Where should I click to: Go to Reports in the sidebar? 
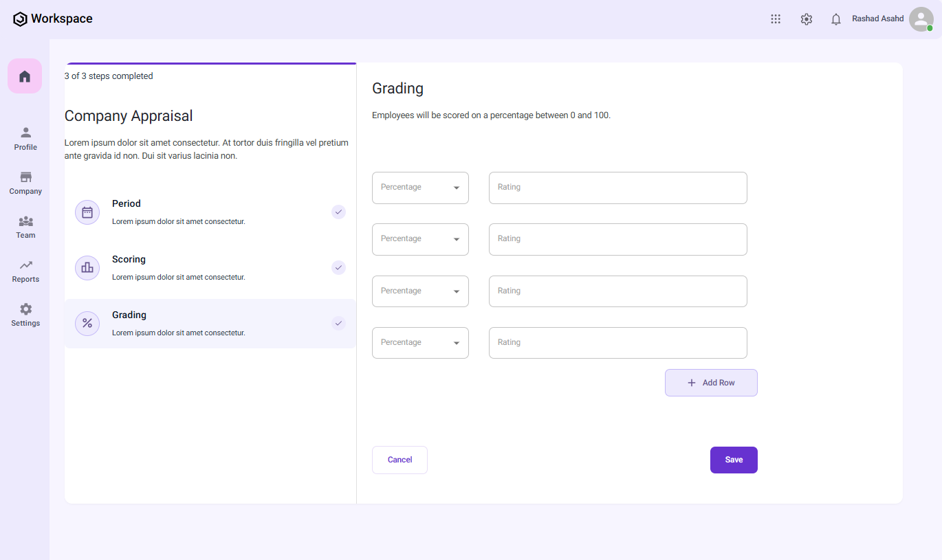25,271
